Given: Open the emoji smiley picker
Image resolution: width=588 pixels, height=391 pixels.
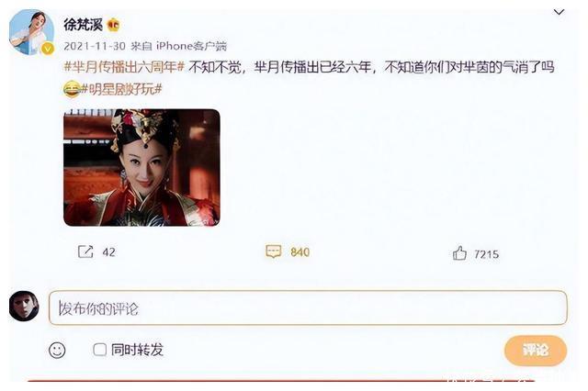Looking at the screenshot, I should tap(57, 351).
